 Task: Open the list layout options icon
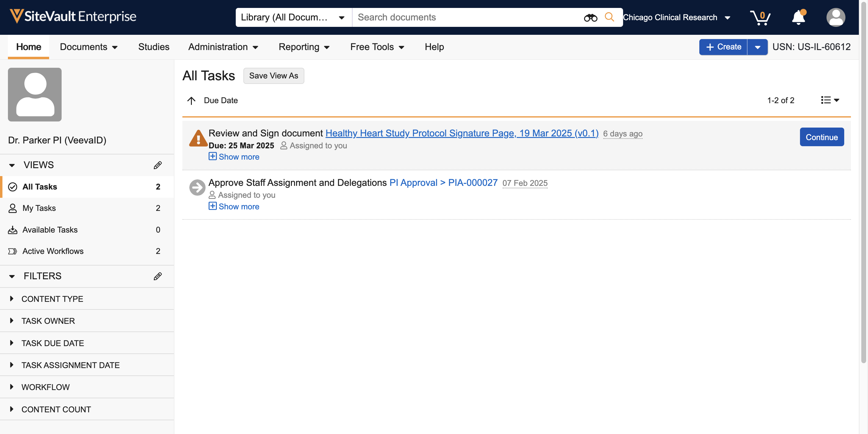click(x=830, y=100)
